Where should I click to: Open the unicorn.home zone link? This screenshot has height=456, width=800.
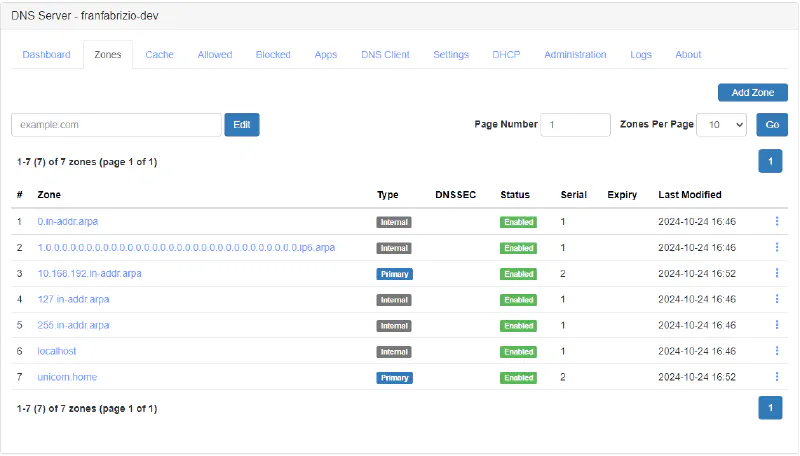tap(67, 377)
